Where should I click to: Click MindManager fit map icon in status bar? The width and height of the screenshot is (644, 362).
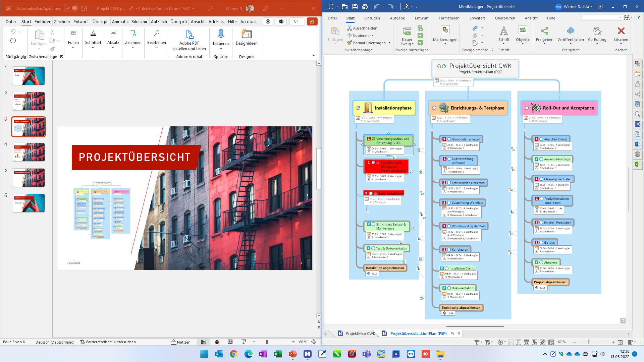pos(620,342)
